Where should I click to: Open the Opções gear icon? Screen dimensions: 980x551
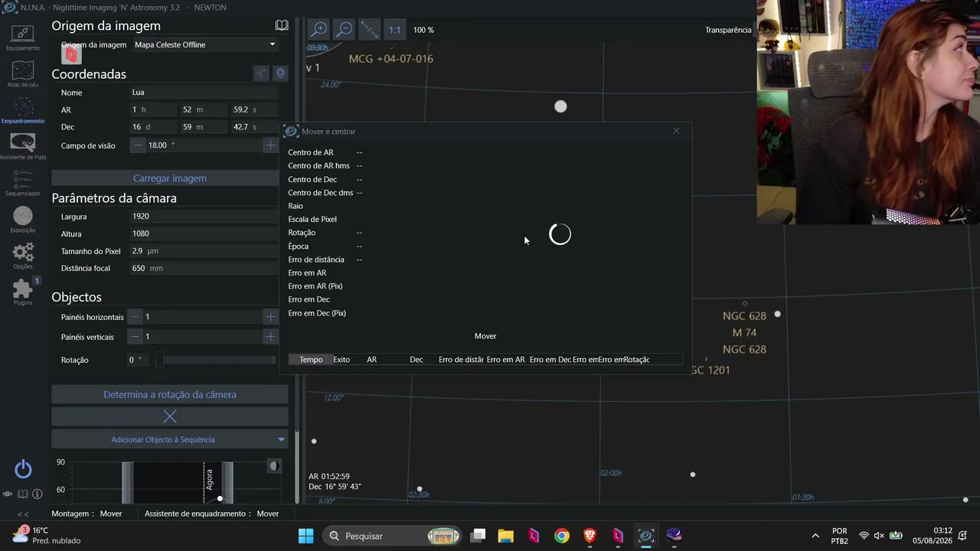point(23,256)
